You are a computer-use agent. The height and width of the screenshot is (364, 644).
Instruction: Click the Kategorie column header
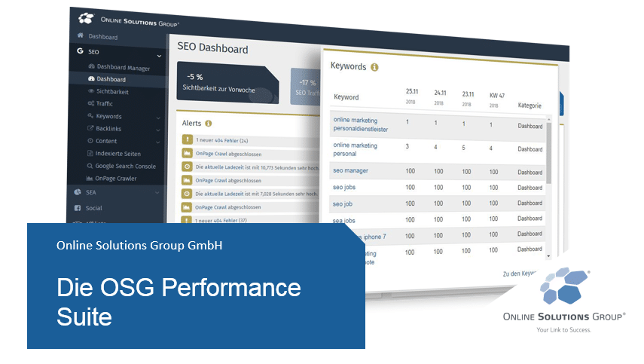(x=530, y=106)
